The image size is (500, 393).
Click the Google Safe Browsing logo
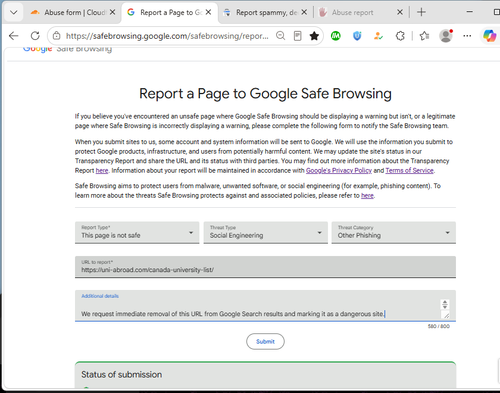tap(67, 49)
